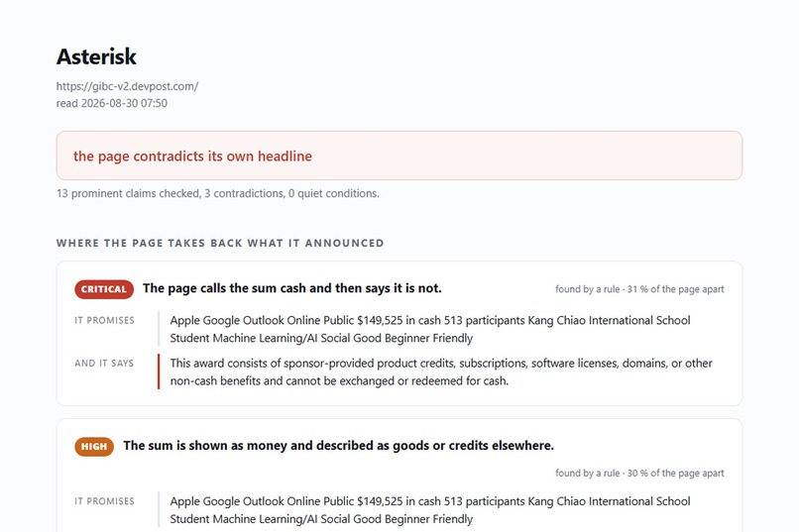Click the CRITICAL severity badge
This screenshot has width=799, height=532.
(104, 289)
